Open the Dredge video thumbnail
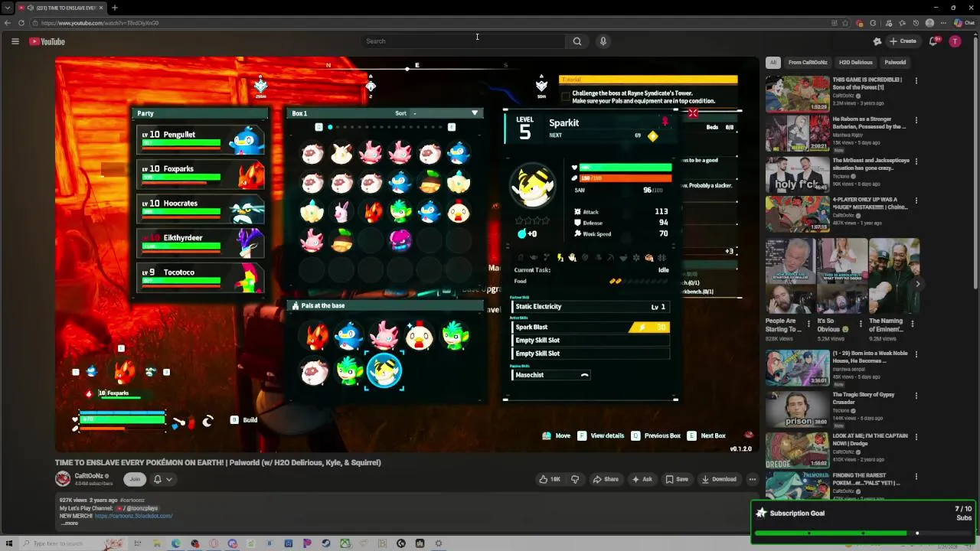Image resolution: width=980 pixels, height=551 pixels. click(x=797, y=450)
